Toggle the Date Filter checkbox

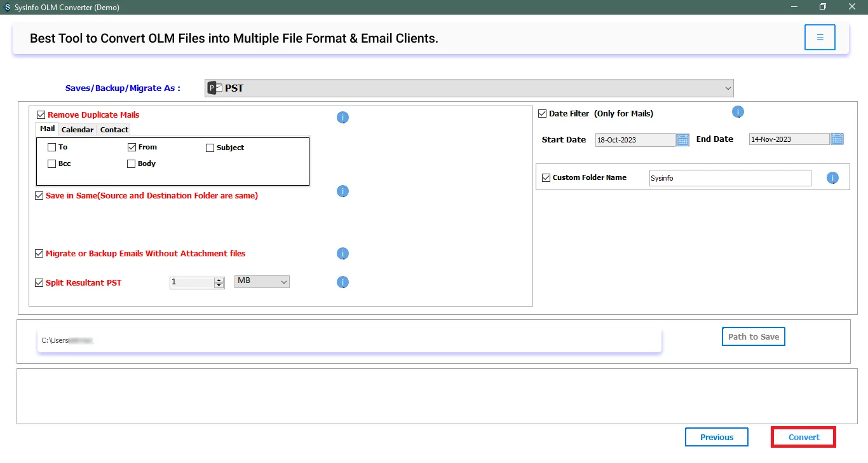[x=543, y=114]
